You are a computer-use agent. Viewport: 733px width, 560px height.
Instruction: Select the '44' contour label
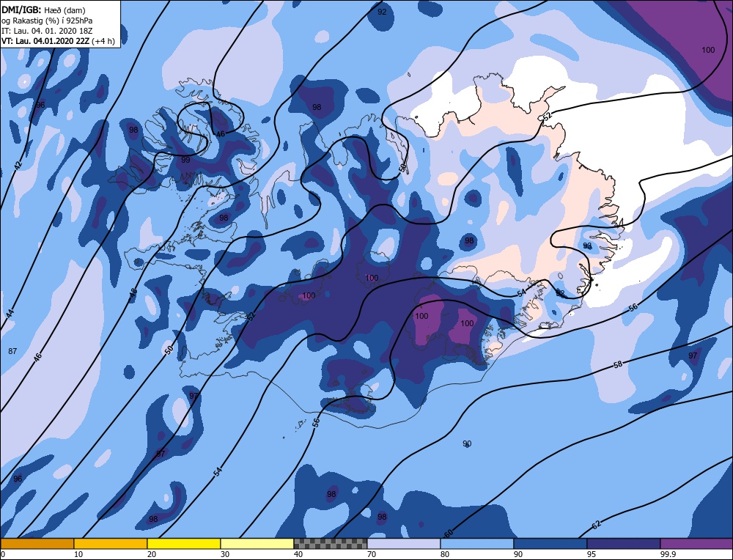[10, 314]
